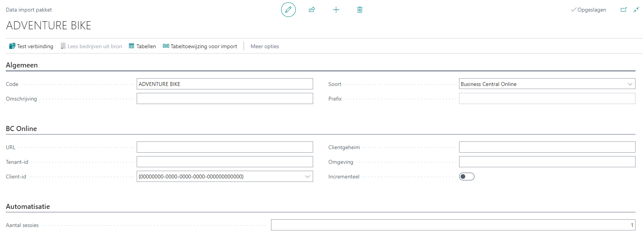Click the plus icon to add new
Viewport: 644px width, 237px height.
click(x=336, y=10)
